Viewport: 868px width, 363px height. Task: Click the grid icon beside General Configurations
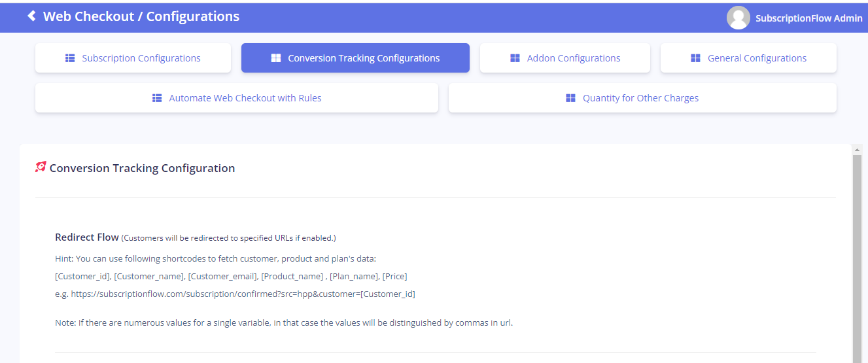click(x=695, y=58)
